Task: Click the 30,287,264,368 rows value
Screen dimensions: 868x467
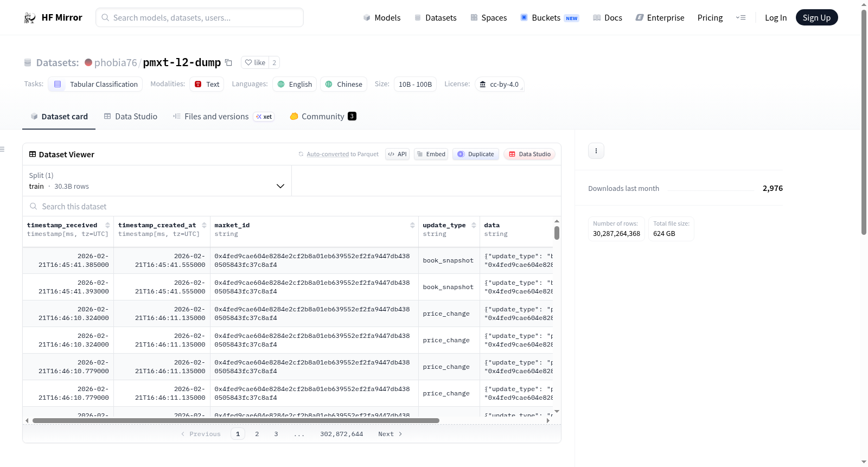Action: pos(616,234)
